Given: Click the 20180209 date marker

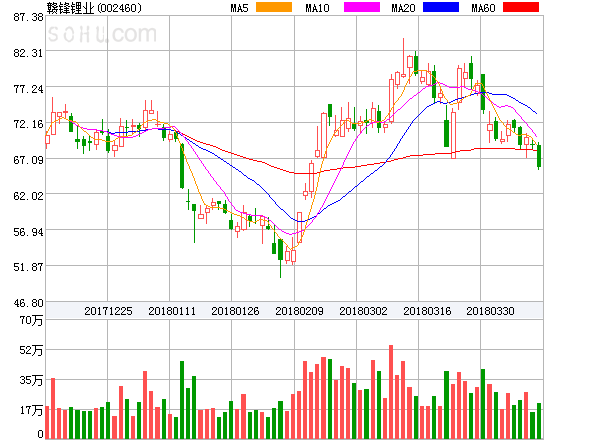Looking at the screenshot, I should (x=299, y=311).
